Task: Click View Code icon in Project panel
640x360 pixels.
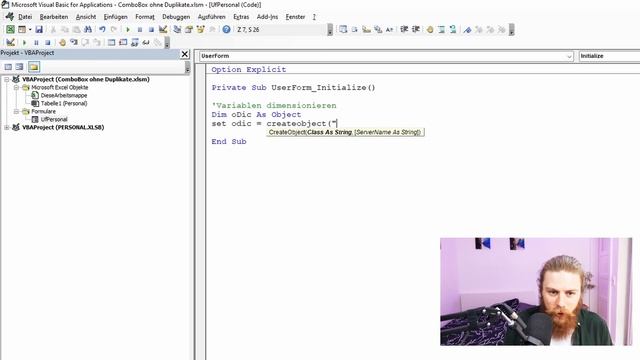Action: [8, 67]
